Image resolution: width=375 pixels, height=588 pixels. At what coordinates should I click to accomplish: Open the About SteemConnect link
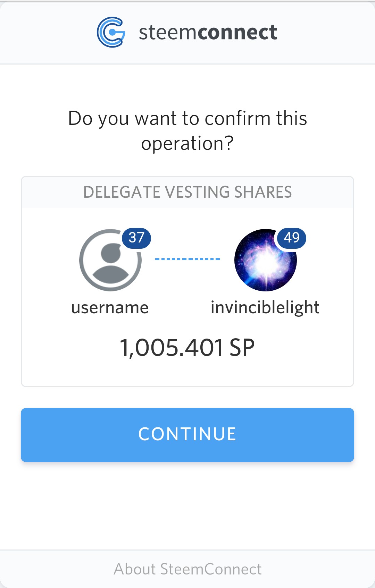click(187, 569)
